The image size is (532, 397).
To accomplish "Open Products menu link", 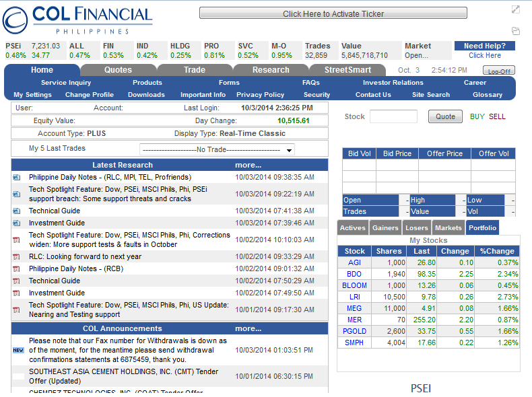I will click(x=147, y=82).
